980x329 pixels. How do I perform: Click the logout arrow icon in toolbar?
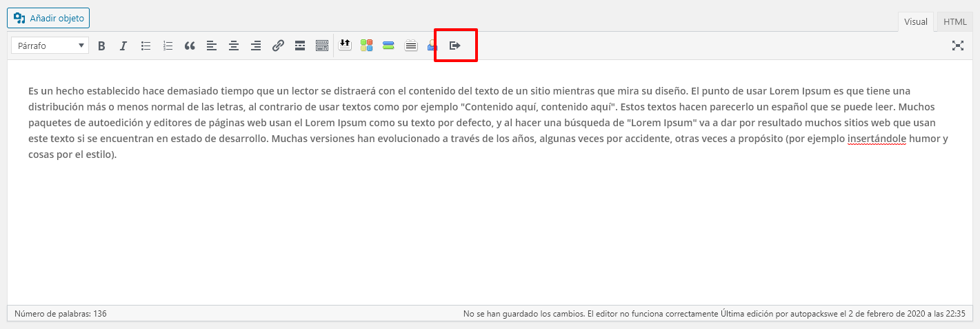(x=454, y=46)
